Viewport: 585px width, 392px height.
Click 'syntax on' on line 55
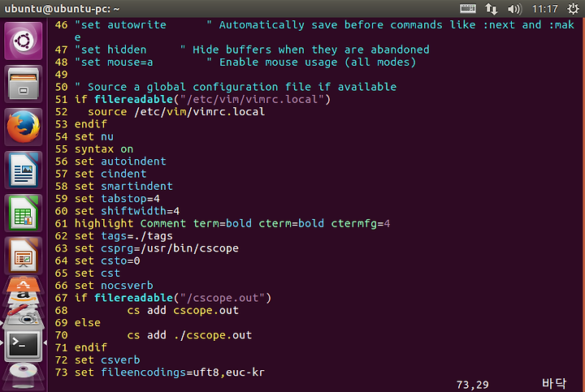104,149
